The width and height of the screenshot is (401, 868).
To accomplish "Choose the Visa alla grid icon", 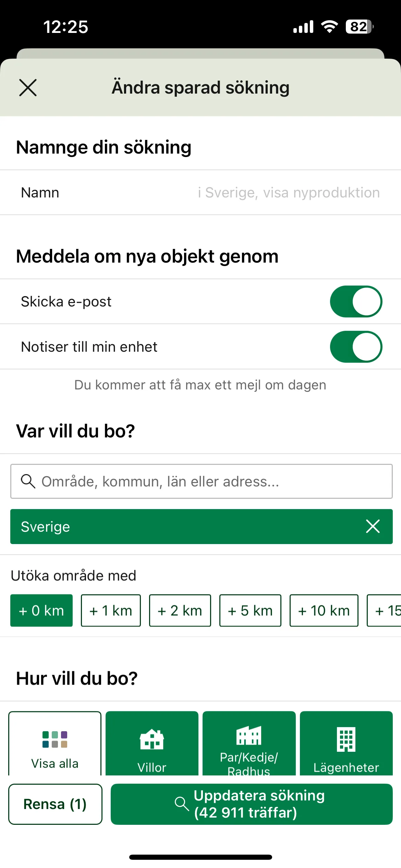I will [x=55, y=739].
